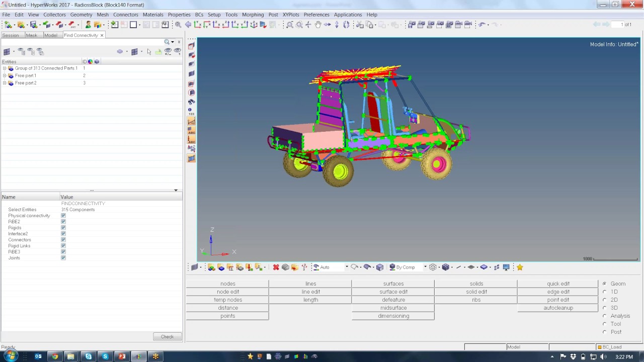
Task: Click the top icon of vertical view toolbar
Action: tap(191, 46)
